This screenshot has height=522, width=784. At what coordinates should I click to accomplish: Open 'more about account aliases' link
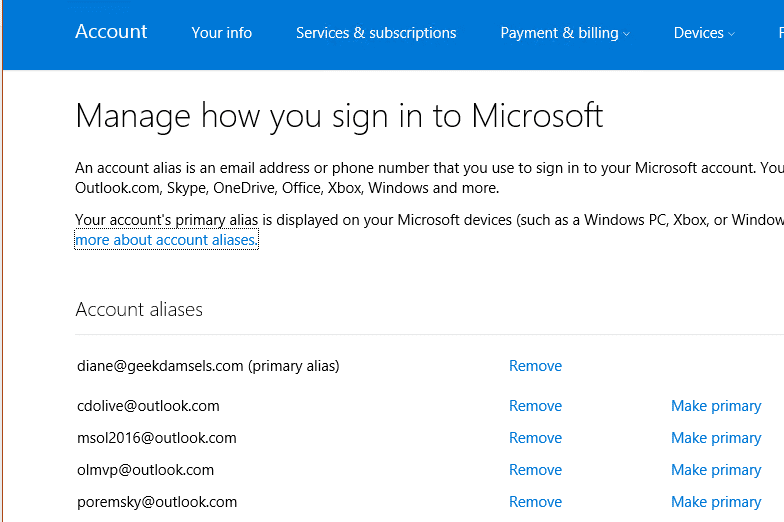coord(166,240)
